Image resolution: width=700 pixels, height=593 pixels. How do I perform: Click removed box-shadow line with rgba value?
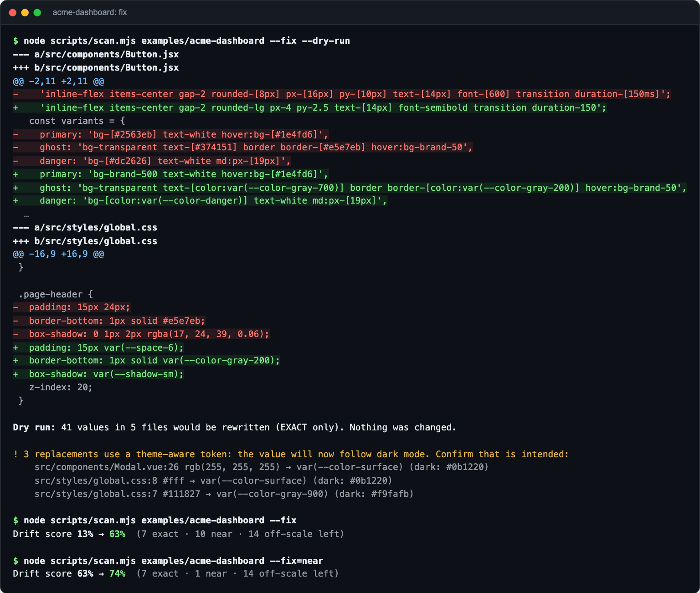141,334
